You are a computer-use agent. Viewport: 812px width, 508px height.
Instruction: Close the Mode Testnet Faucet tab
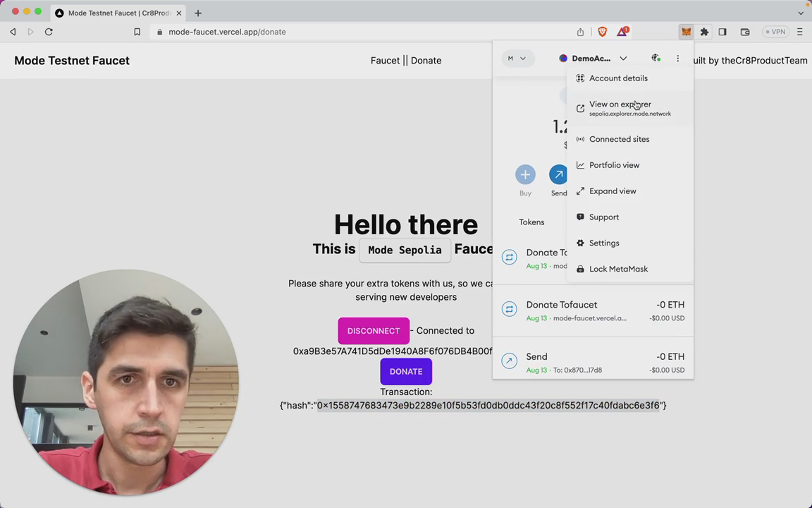[178, 13]
